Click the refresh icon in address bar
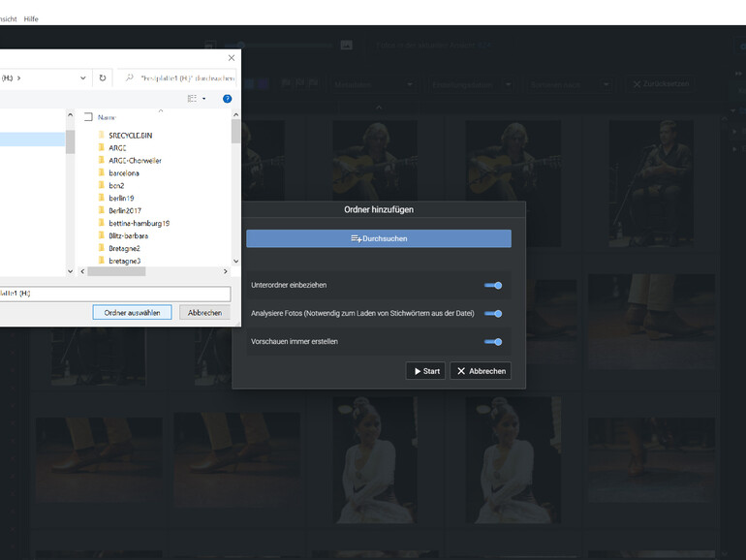746x560 pixels. [x=103, y=78]
